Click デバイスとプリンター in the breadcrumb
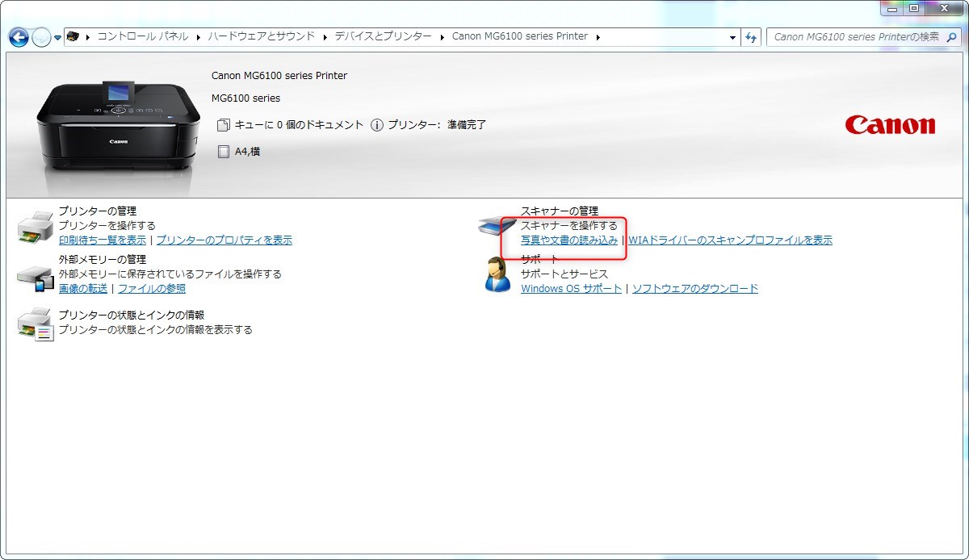Image resolution: width=969 pixels, height=560 pixels. point(383,36)
